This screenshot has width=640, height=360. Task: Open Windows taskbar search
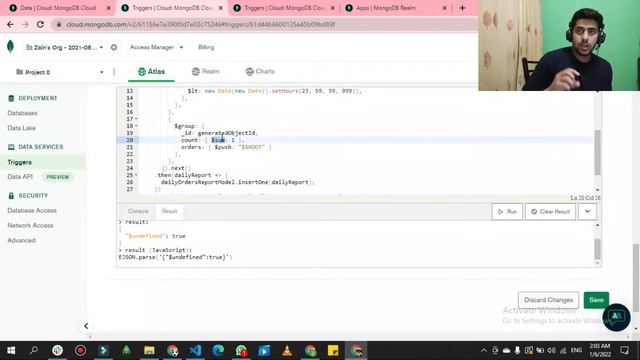coord(34,350)
